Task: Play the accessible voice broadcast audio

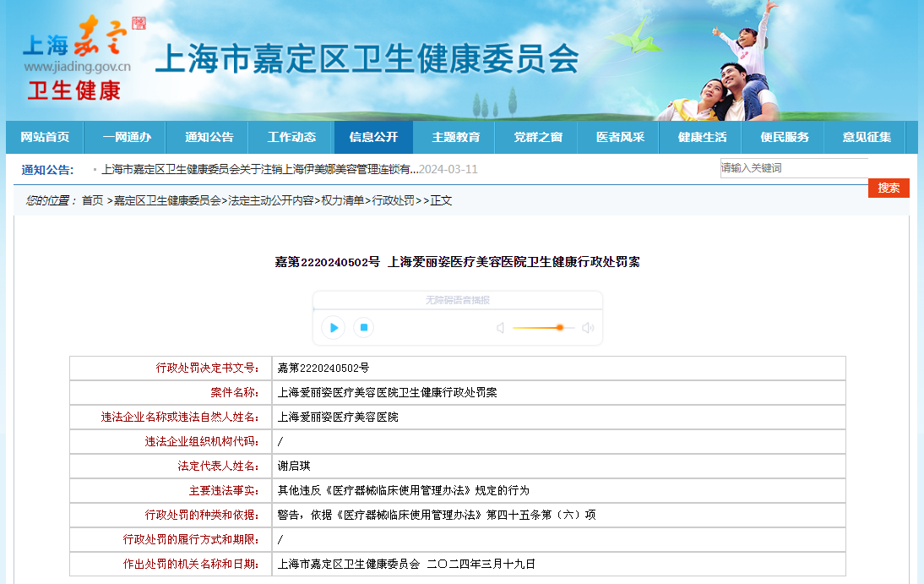Action: [334, 328]
